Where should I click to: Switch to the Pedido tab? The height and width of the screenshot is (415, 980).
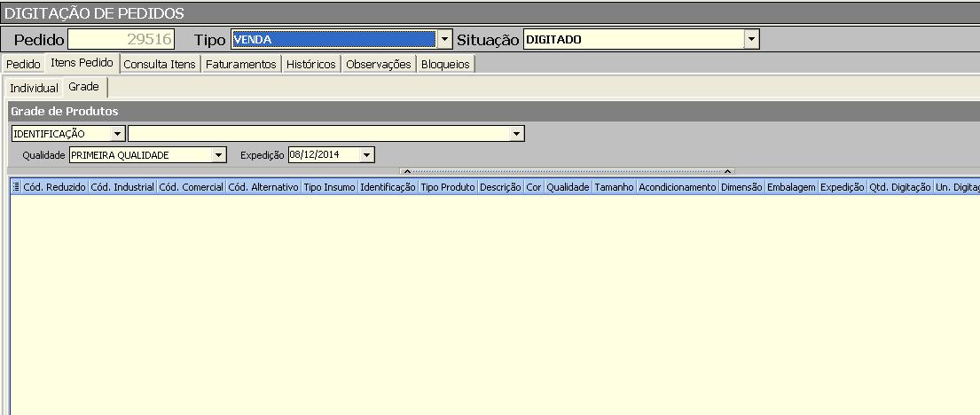(24, 65)
